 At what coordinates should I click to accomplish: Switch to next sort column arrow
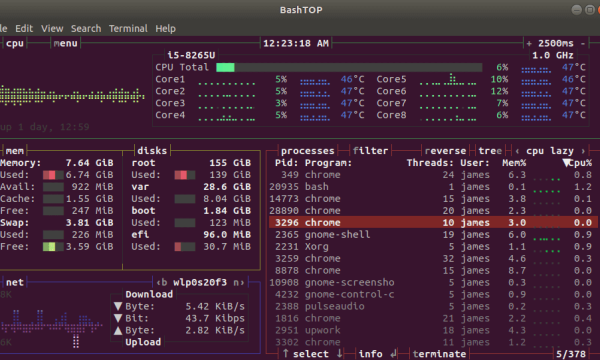click(583, 151)
